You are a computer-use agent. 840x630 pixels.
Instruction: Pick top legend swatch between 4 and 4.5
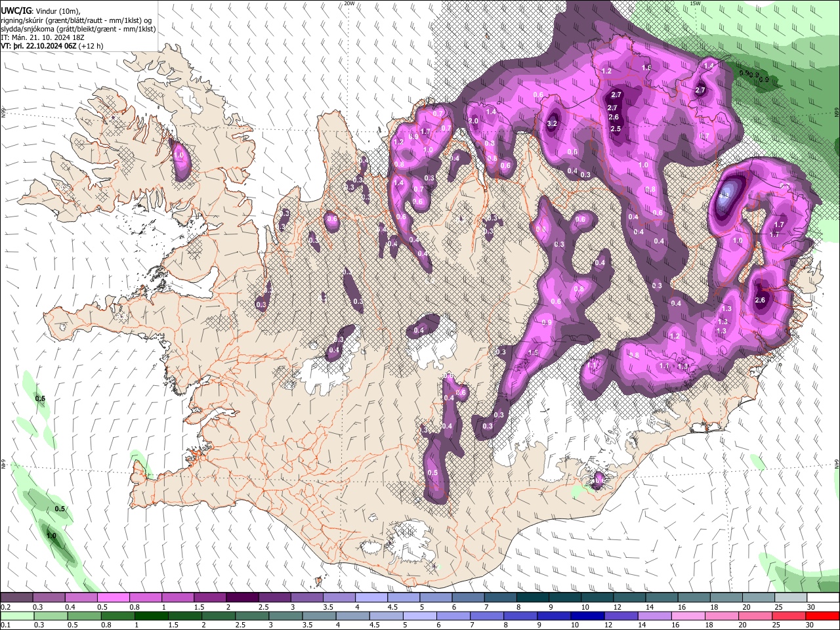coord(371,598)
